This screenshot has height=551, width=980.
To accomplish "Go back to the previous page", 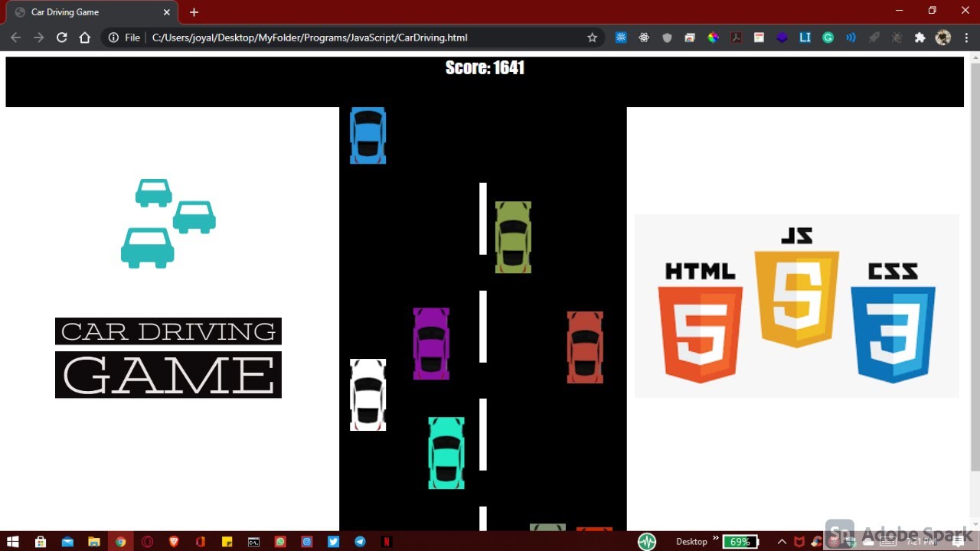I will (16, 37).
